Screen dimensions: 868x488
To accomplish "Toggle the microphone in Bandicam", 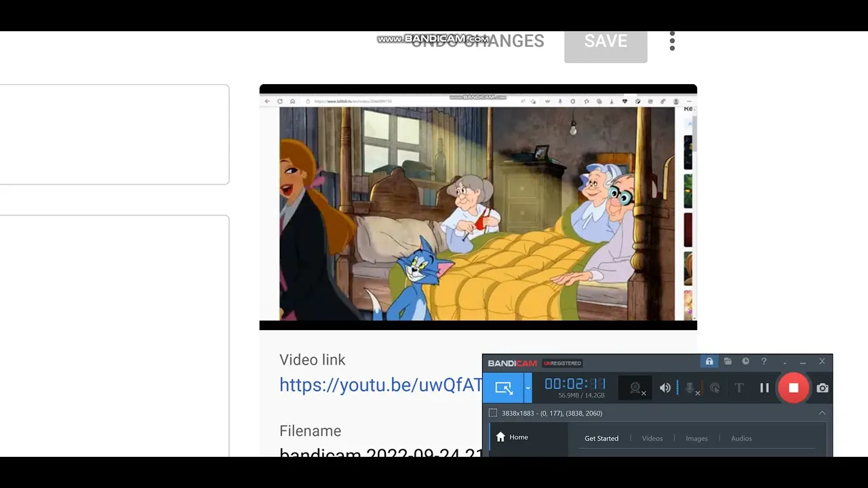I will 690,388.
